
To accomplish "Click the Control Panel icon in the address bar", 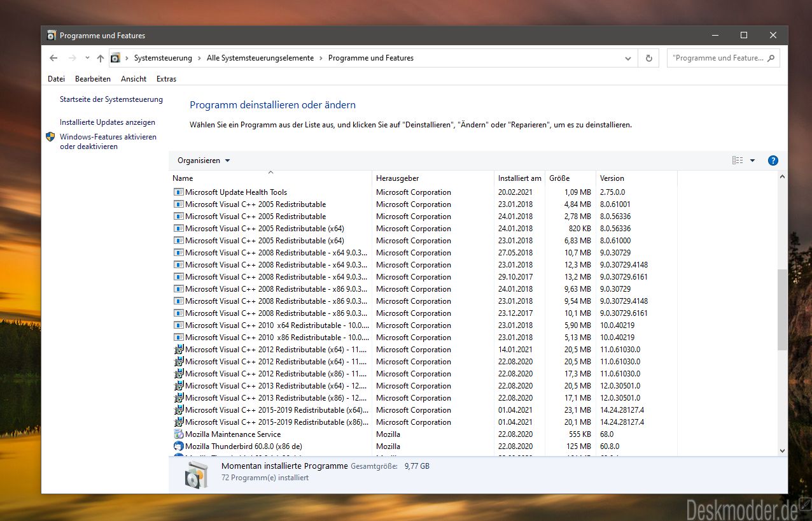I will (x=115, y=58).
